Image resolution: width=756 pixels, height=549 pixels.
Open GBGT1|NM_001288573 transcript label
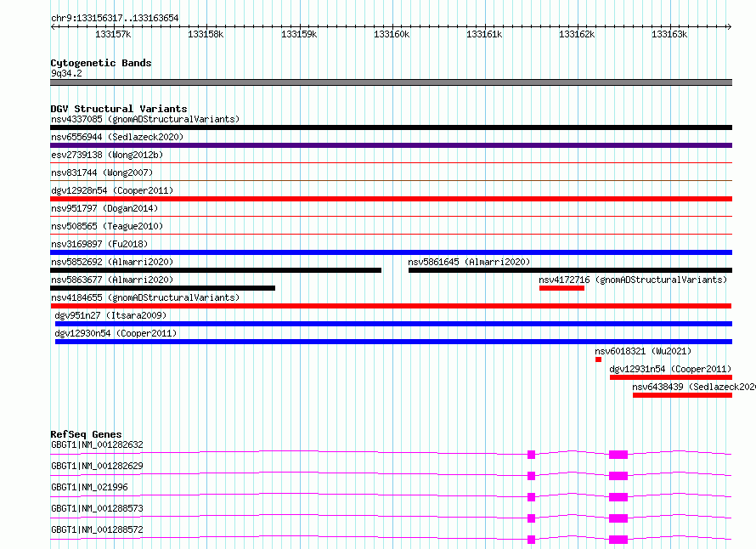click(x=97, y=508)
